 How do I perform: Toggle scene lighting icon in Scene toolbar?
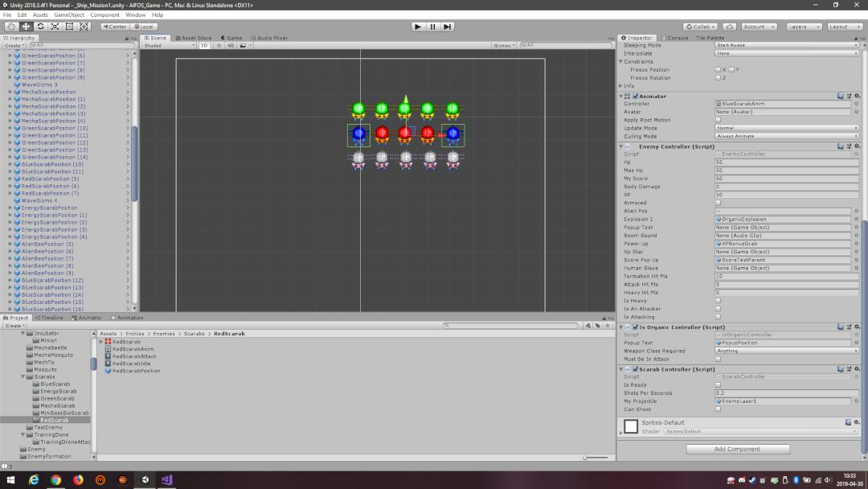219,45
